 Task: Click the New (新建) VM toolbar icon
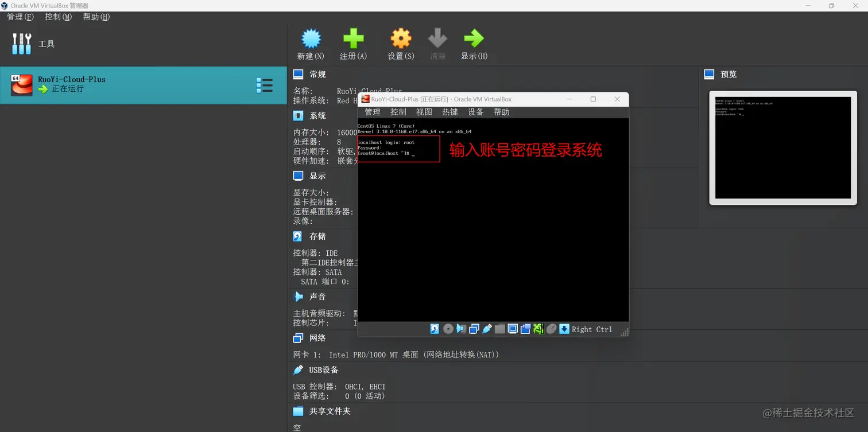(x=311, y=38)
